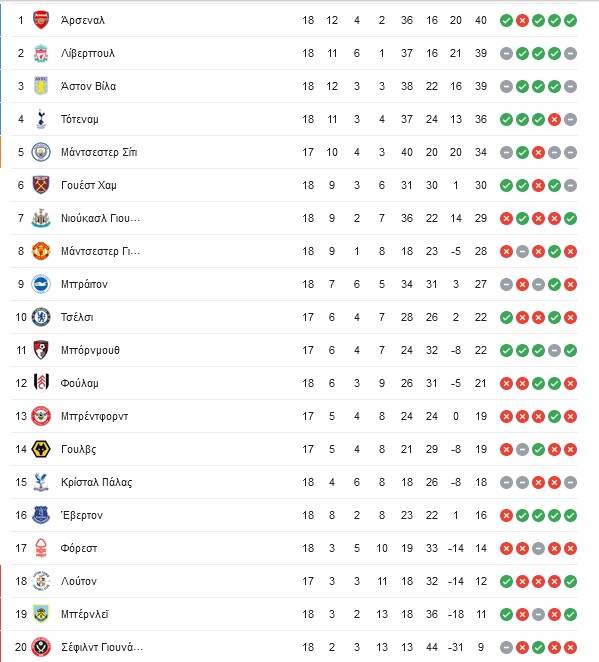
Task: Open the Φούλαμ team link
Action: tap(79, 383)
